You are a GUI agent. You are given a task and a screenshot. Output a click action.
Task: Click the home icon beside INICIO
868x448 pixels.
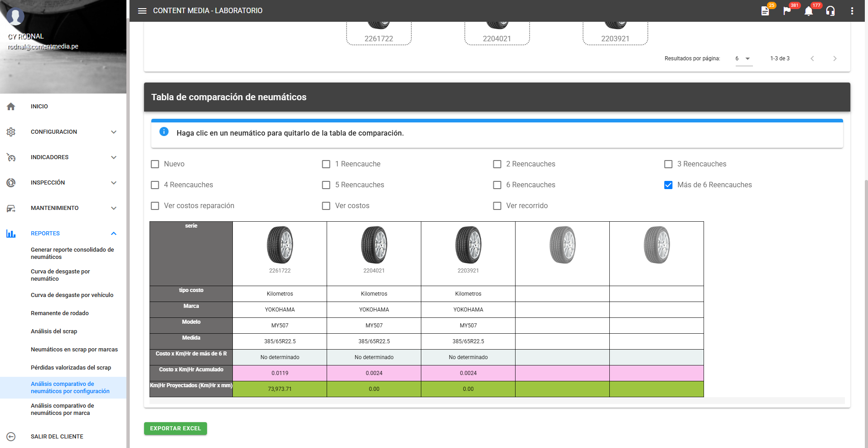click(11, 107)
